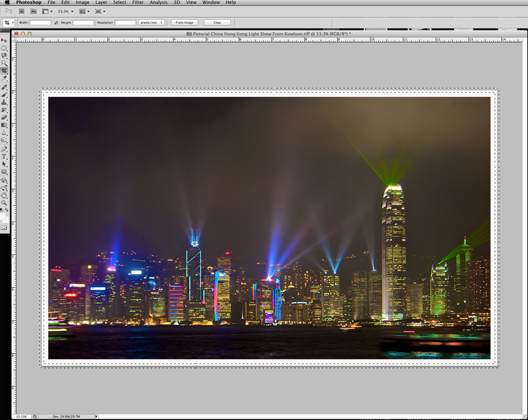Click the Front Image button
The image size is (528, 420).
[184, 22]
